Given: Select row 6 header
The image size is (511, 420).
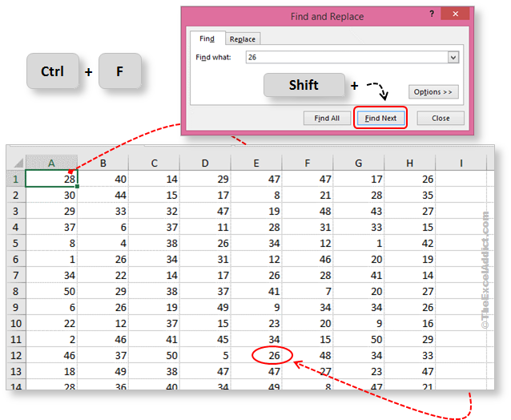Looking at the screenshot, I should pos(16,259).
